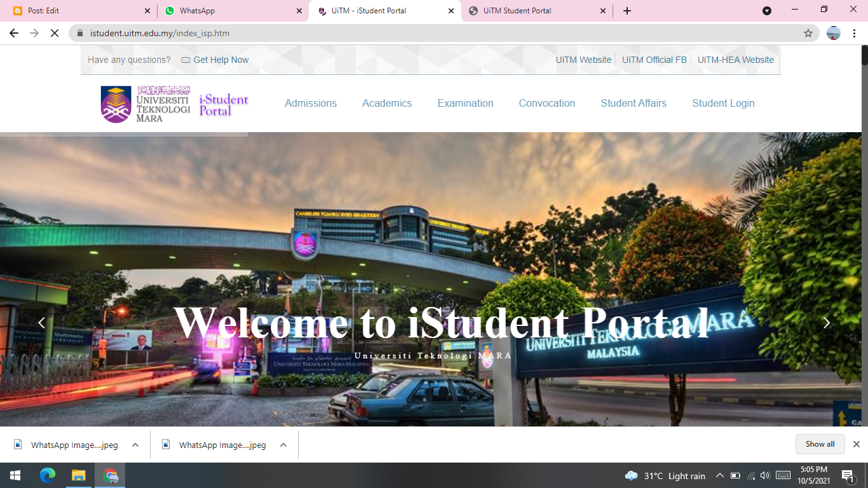Select the UiTM - iStudent Portal tab
This screenshot has height=488, width=868.
coord(384,11)
